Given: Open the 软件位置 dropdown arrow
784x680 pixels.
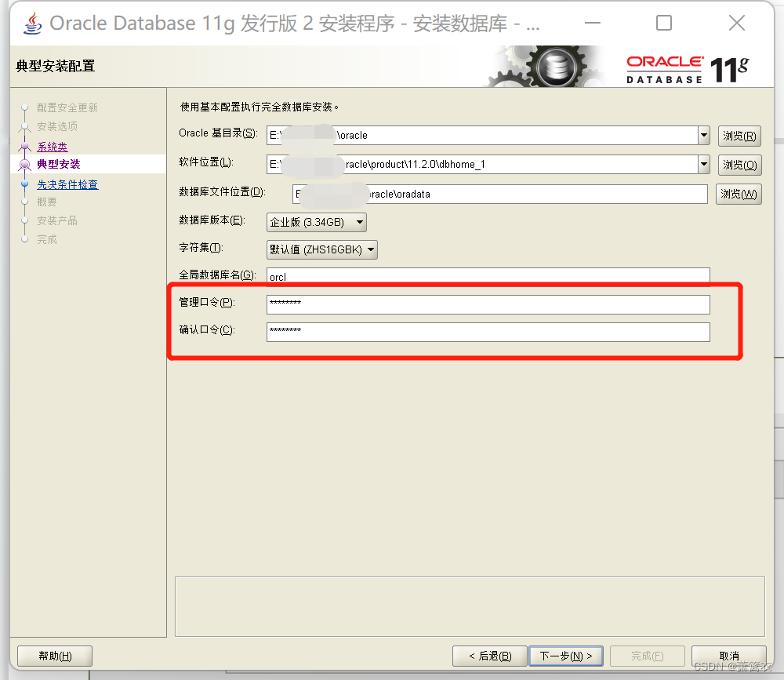Looking at the screenshot, I should tap(704, 164).
